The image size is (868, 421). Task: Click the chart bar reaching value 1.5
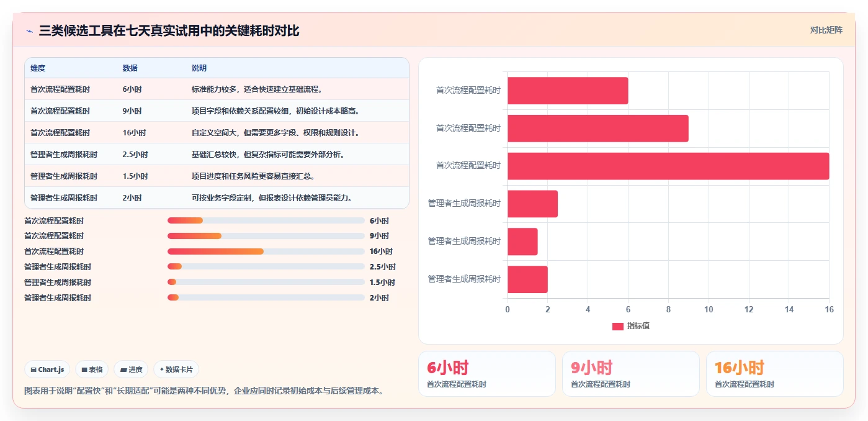[522, 242]
